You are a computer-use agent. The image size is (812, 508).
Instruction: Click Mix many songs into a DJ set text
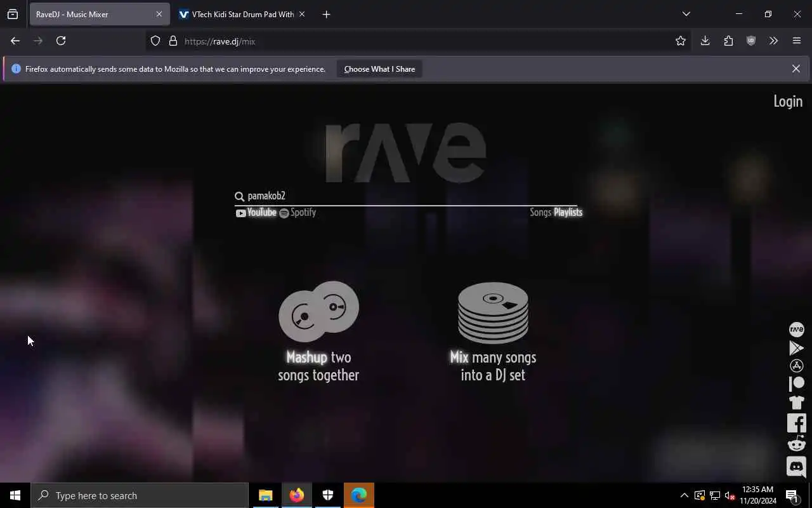tap(493, 366)
